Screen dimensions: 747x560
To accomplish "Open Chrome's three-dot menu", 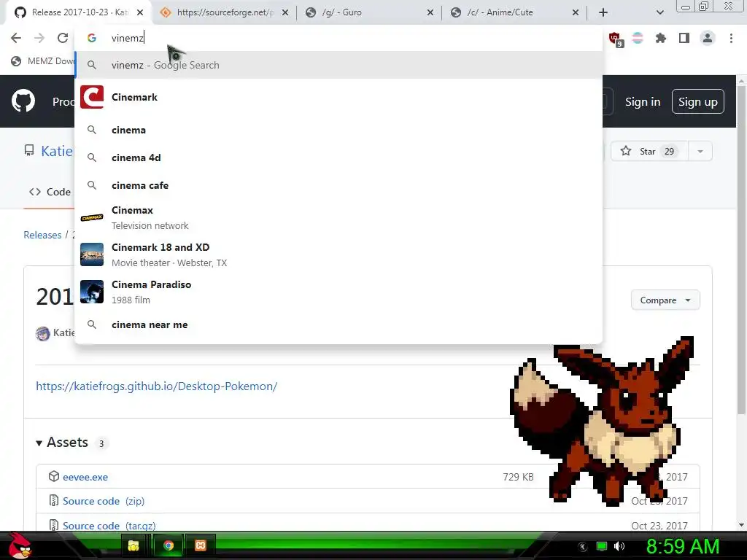I will pos(731,38).
